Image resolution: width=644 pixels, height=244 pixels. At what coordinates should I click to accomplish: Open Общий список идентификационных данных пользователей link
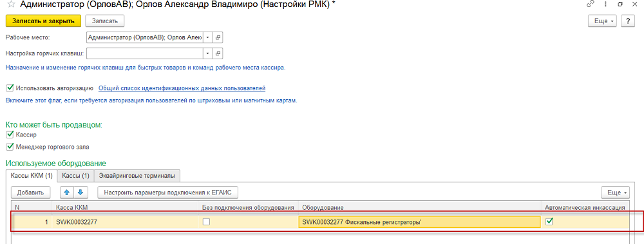182,88
